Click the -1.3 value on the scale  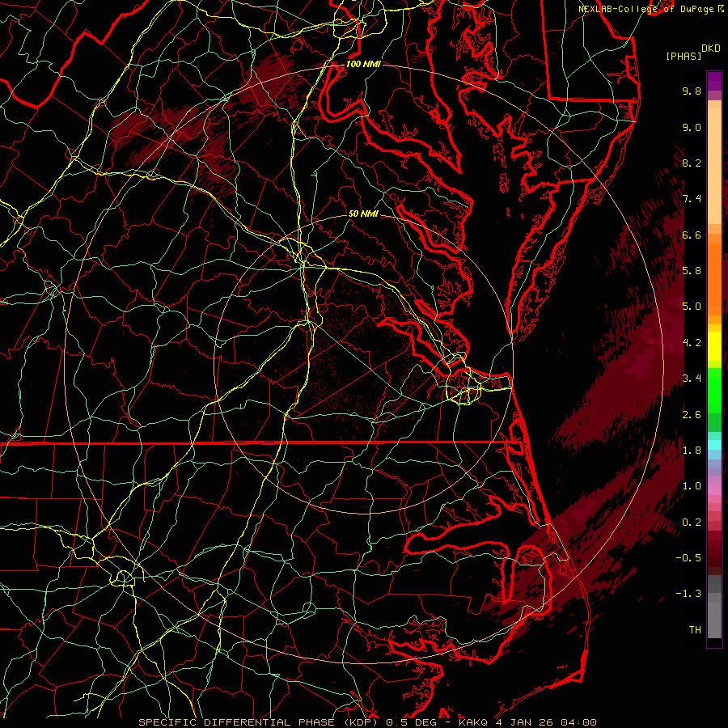688,595
